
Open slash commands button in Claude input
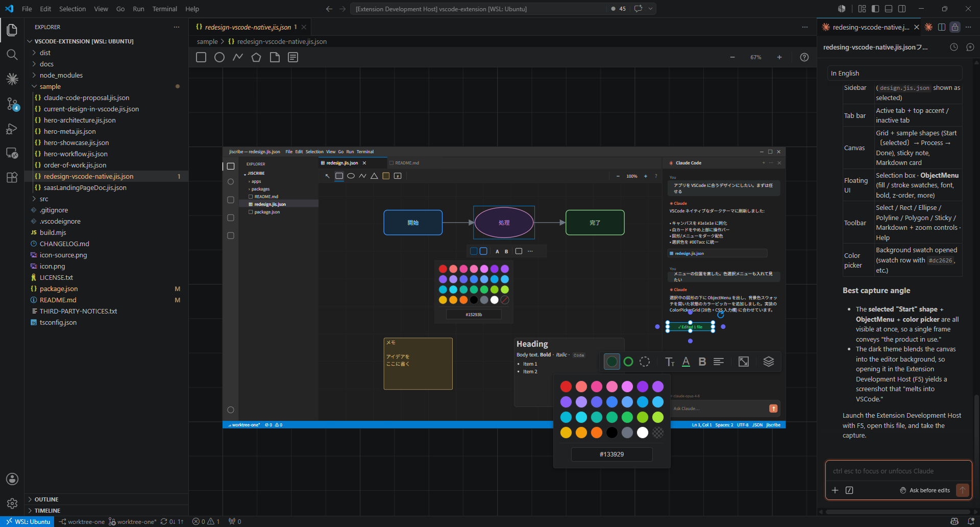849,490
